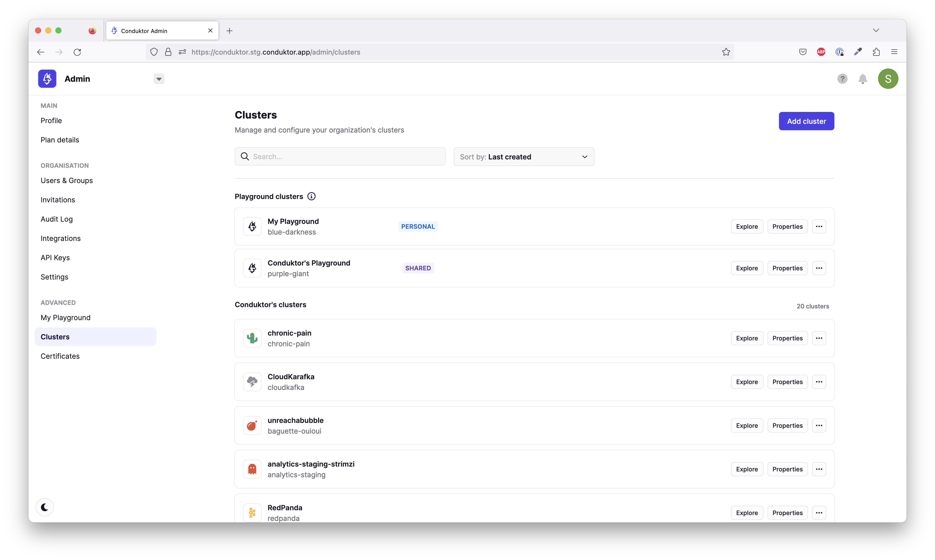Open the browser extensions puzzle icon

876,52
